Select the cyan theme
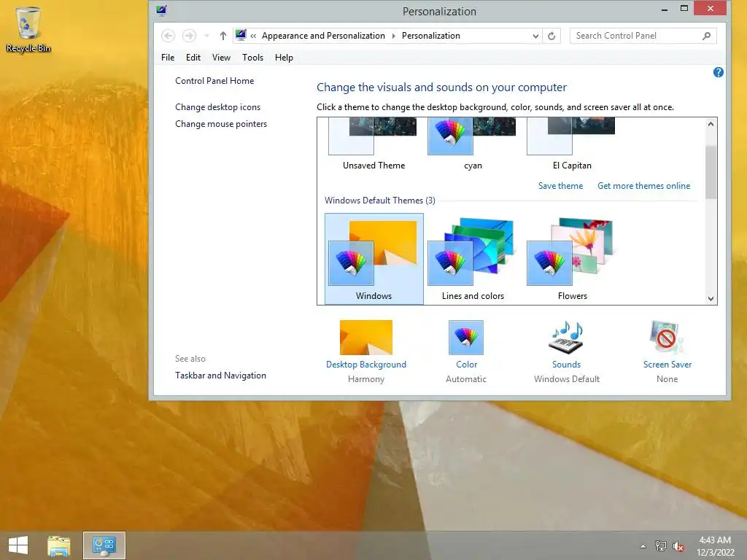 pos(473,144)
